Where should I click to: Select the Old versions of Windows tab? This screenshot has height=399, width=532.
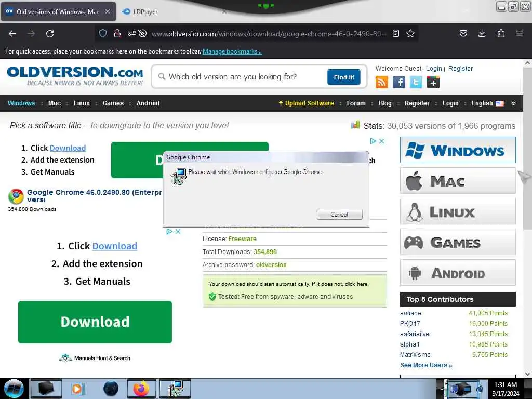58,11
